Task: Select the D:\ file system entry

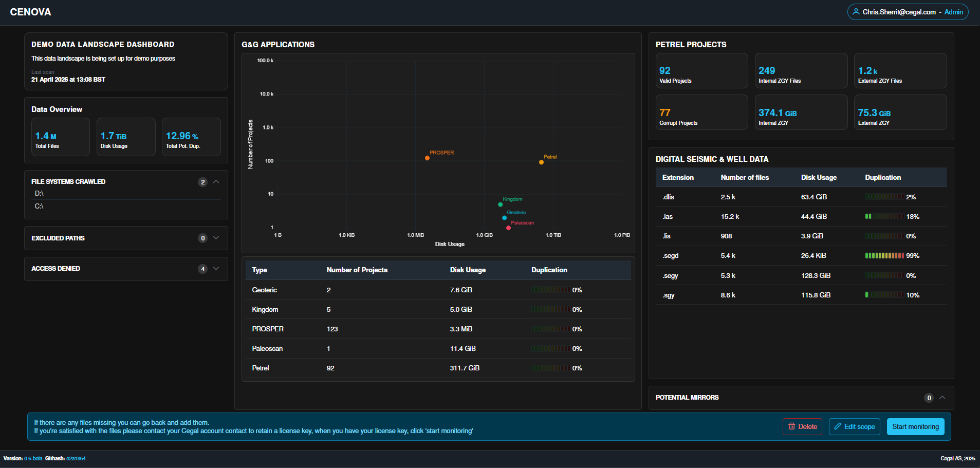Action: [126, 193]
